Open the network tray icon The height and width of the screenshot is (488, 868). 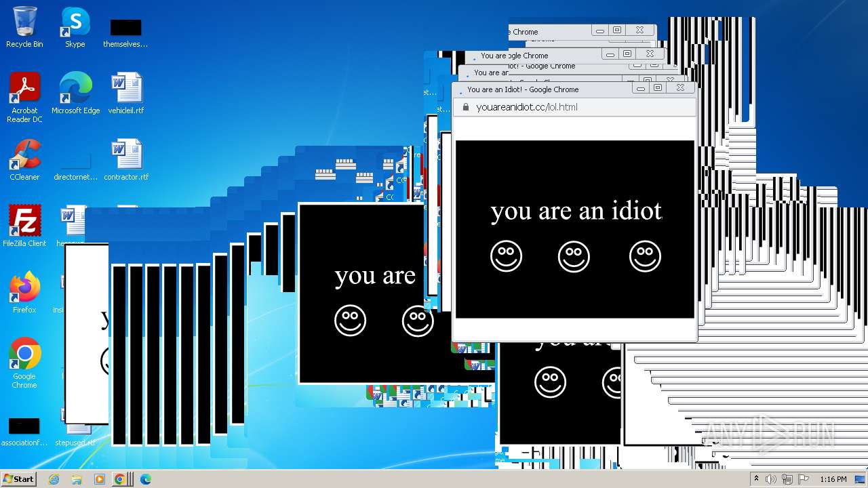(x=787, y=479)
